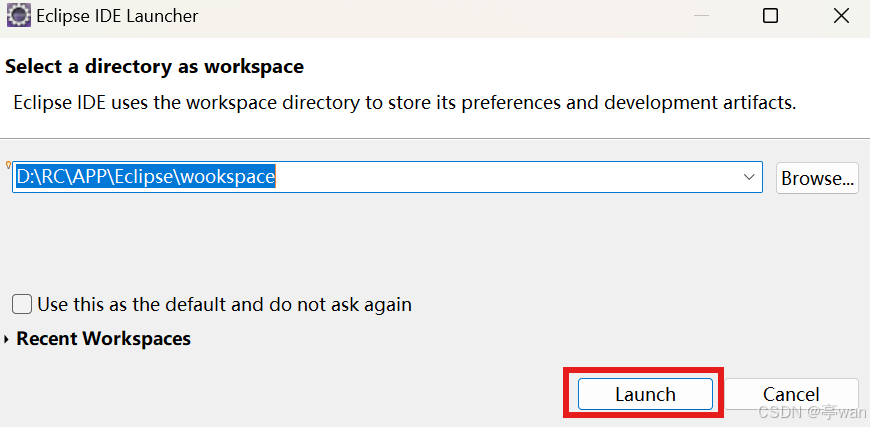Click empty space right of the workspace path text
Image resolution: width=870 pixels, height=427 pixels.
[505, 177]
